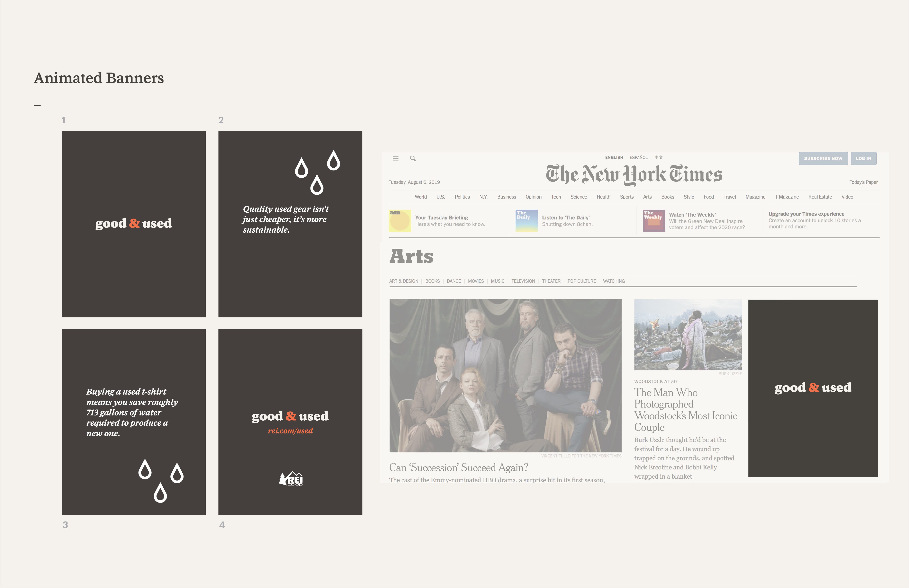
Task: Open the Real Estate section
Action: click(x=820, y=197)
